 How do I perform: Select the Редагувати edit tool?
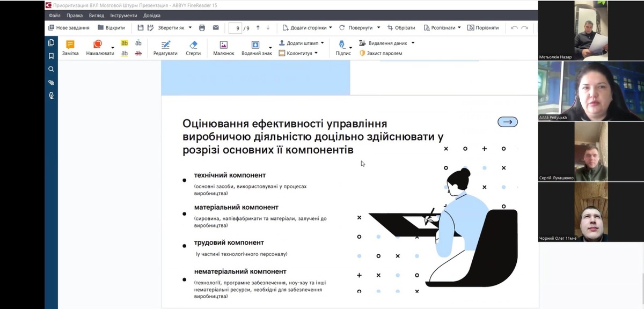coord(165,45)
